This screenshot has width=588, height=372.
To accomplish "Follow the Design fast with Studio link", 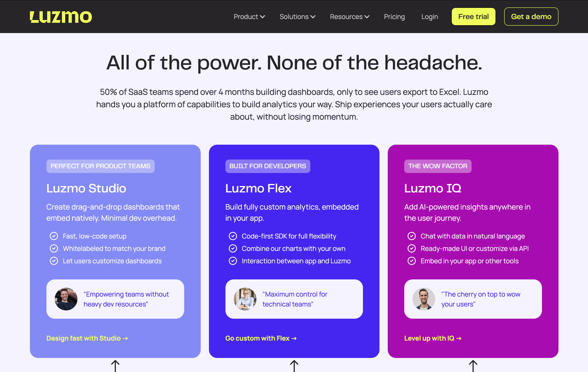I will click(x=87, y=338).
